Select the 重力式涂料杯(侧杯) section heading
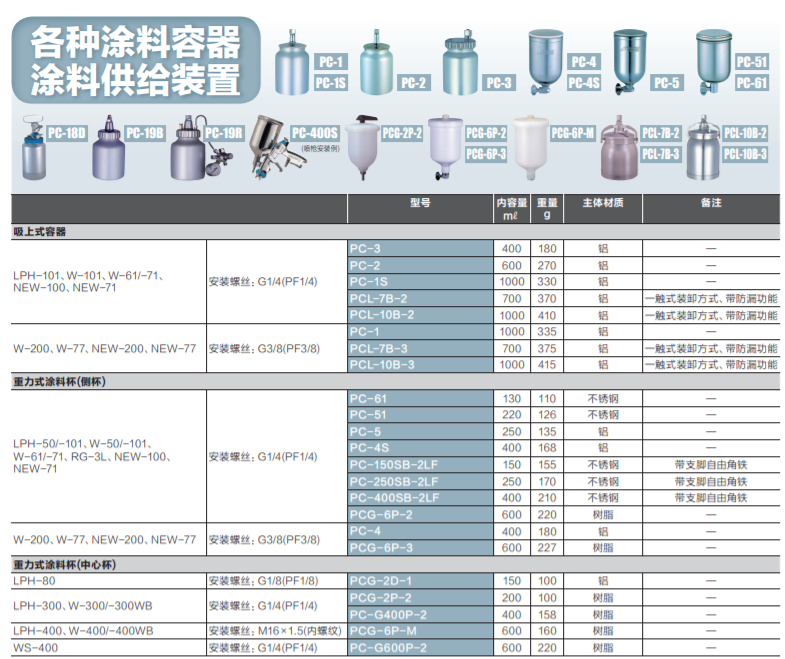785x659 pixels. coord(60,382)
